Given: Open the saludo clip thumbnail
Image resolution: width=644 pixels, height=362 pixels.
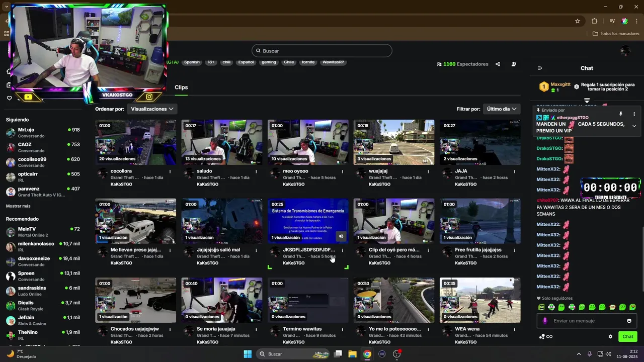Looking at the screenshot, I should coord(222,142).
